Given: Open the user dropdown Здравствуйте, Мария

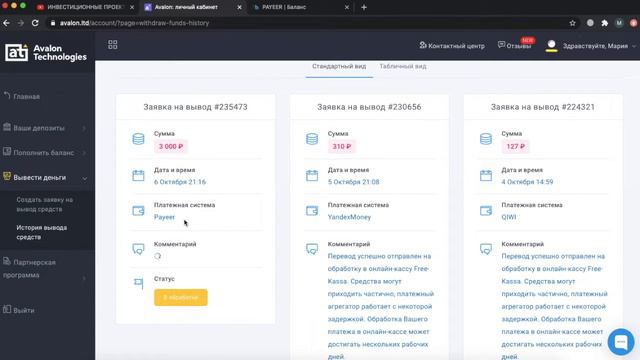Looking at the screenshot, I should coord(599,46).
